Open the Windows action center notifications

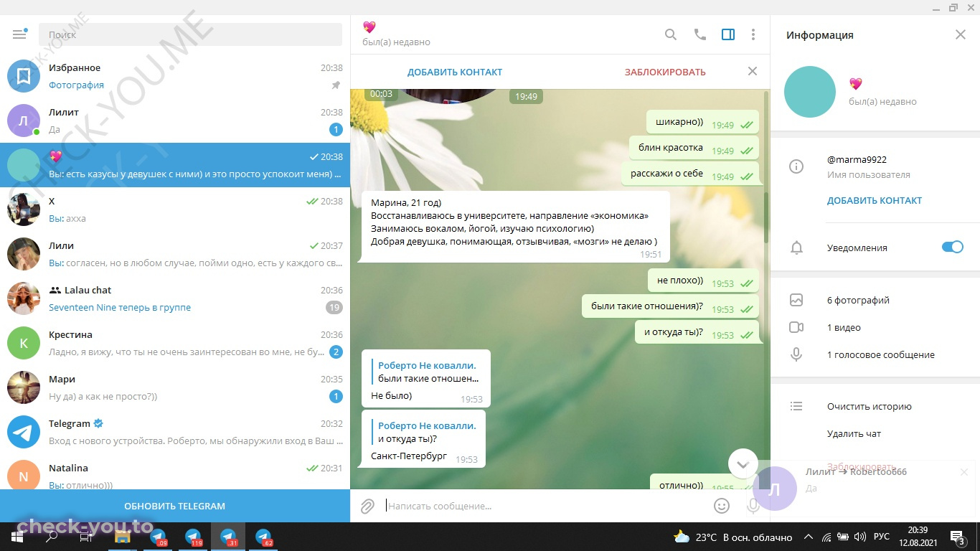958,537
